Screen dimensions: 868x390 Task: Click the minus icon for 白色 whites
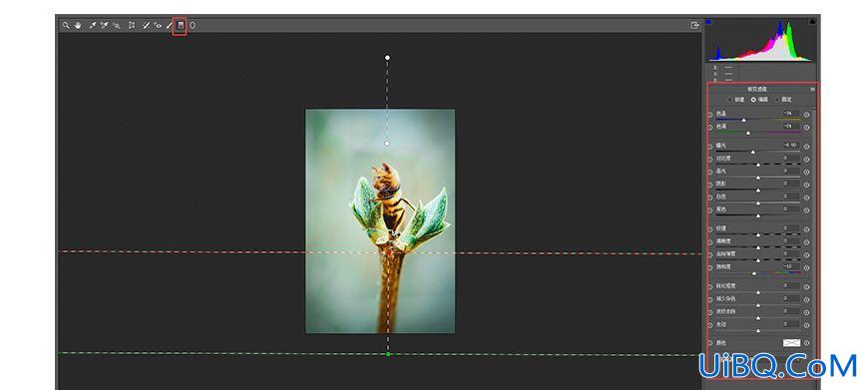710,197
